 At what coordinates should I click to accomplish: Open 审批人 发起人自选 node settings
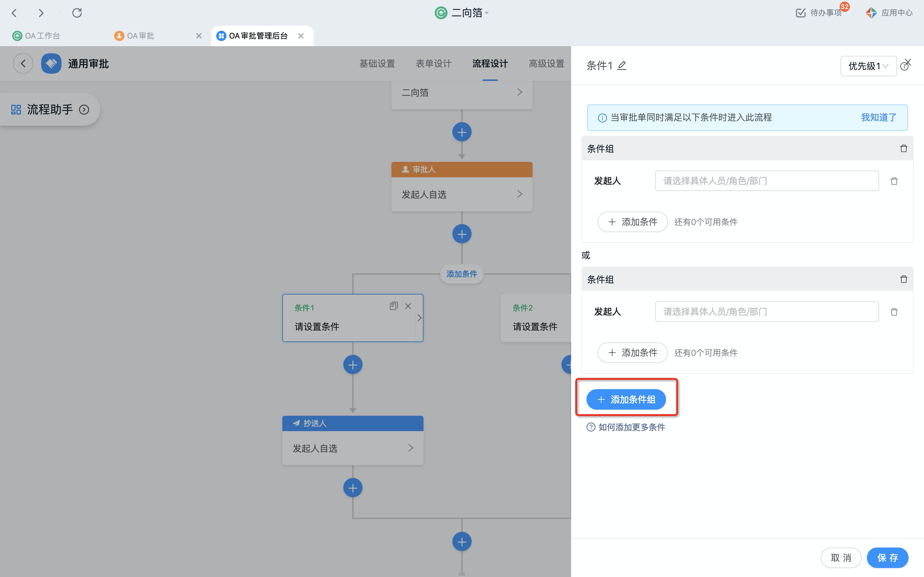click(x=462, y=194)
